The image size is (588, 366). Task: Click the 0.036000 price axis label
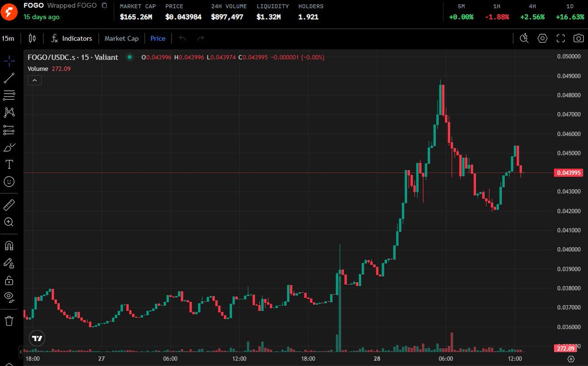click(x=569, y=327)
